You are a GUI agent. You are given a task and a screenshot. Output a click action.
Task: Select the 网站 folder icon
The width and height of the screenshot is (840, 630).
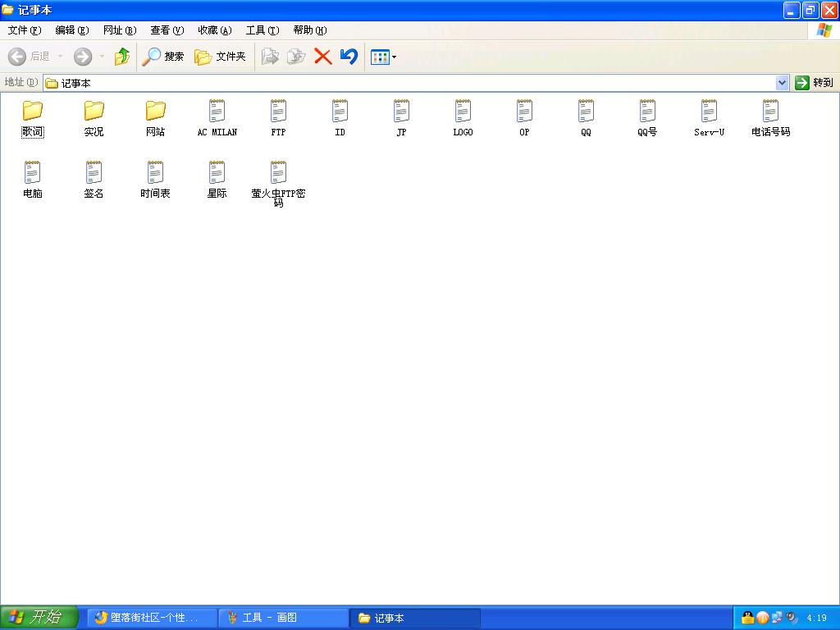(156, 111)
